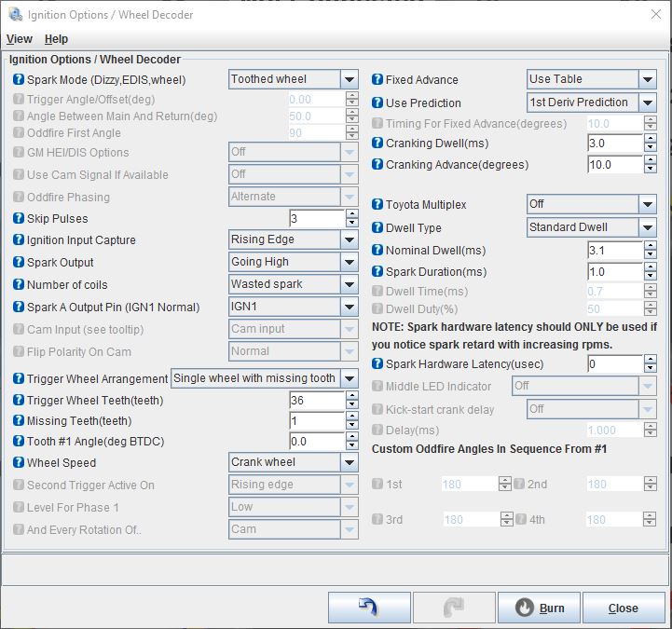The image size is (672, 629).
Task: Click the Burn button
Action: 539,608
